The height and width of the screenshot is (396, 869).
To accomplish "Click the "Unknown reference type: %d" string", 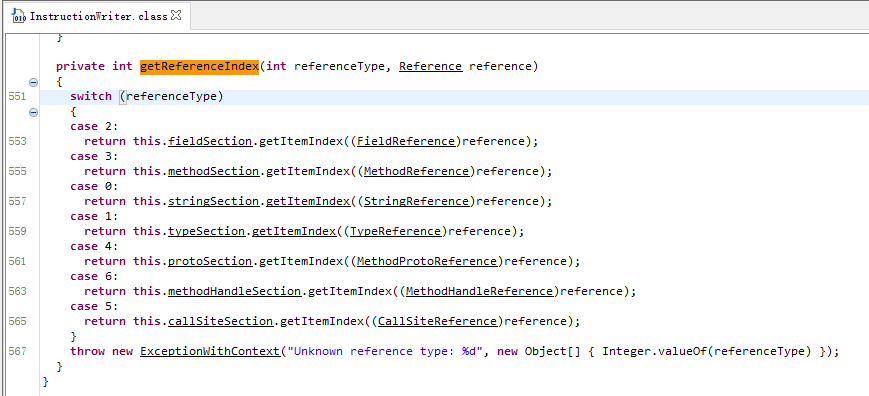I will 385,351.
